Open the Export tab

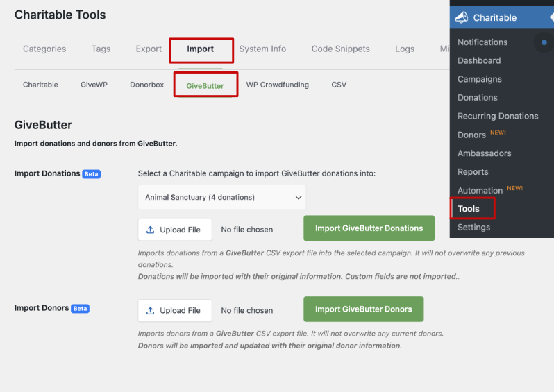[x=149, y=49]
